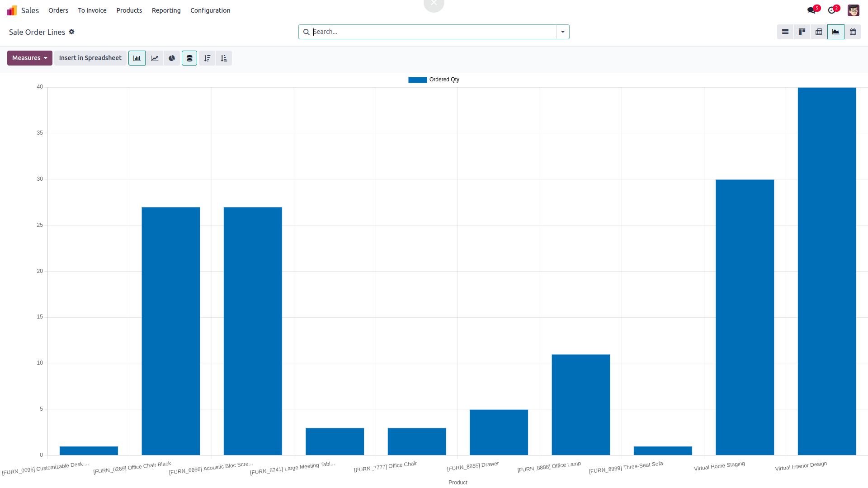Click the Ordered Qty legend swatch
Viewport: 868px width, 488px height.
pyautogui.click(x=417, y=80)
